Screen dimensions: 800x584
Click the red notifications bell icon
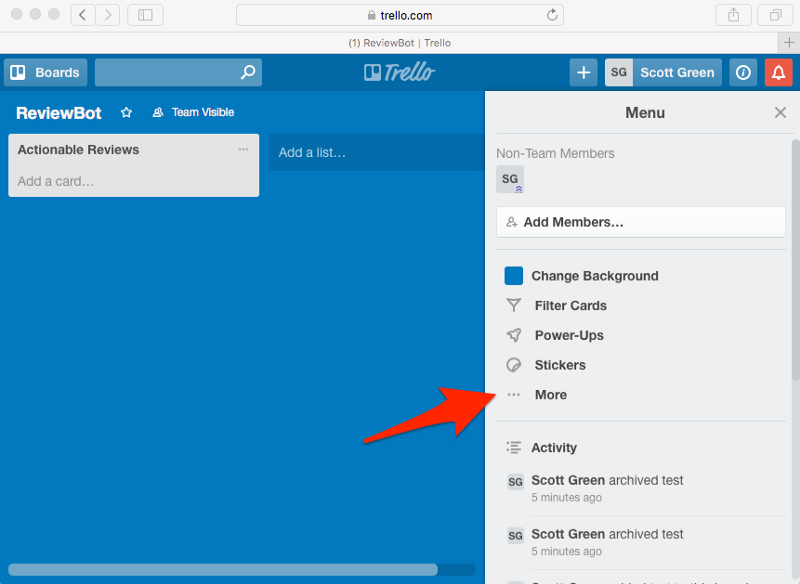coord(777,72)
